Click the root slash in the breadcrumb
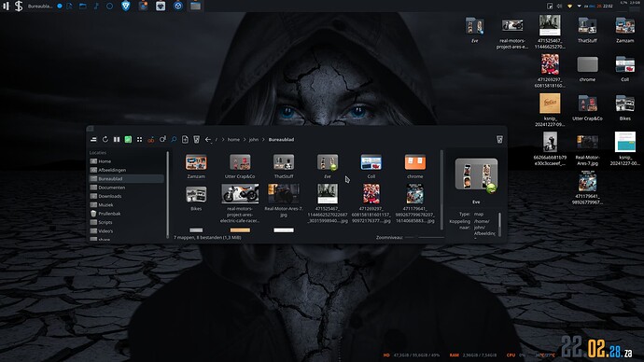The image size is (644, 362). [x=217, y=140]
